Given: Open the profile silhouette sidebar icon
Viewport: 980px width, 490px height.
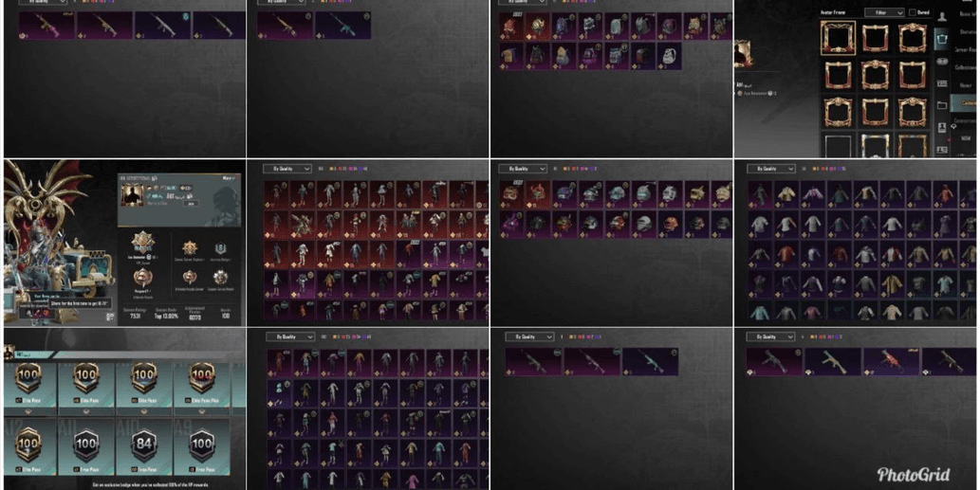Looking at the screenshot, I should 942,15.
